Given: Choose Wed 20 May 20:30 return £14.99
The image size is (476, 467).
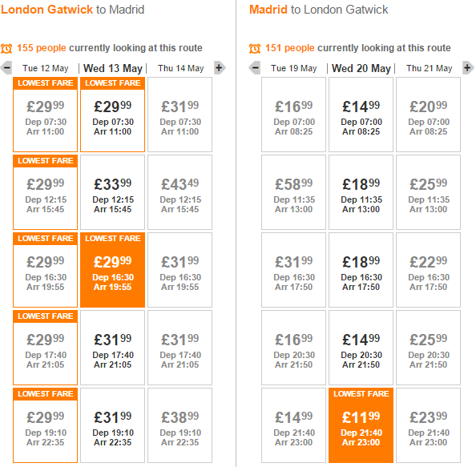Looking at the screenshot, I should [x=361, y=348].
